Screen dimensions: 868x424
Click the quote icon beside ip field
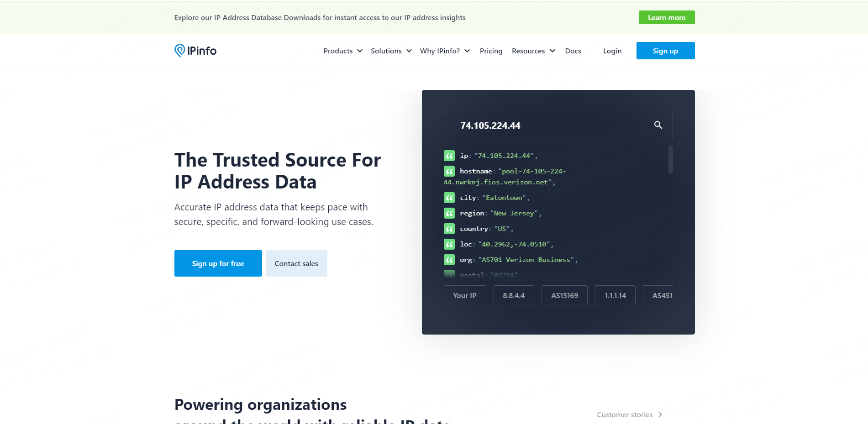[449, 156]
